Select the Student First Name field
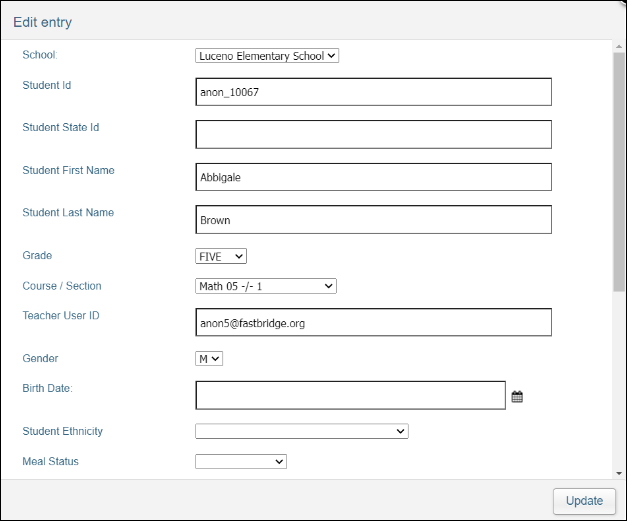The width and height of the screenshot is (627, 521). (373, 177)
